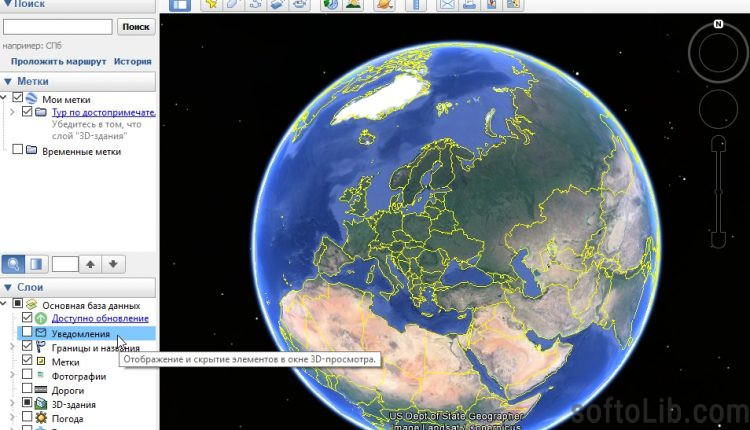The height and width of the screenshot is (430, 750).
Task: Select the 'Дороги' layer row text
Action: click(x=68, y=390)
